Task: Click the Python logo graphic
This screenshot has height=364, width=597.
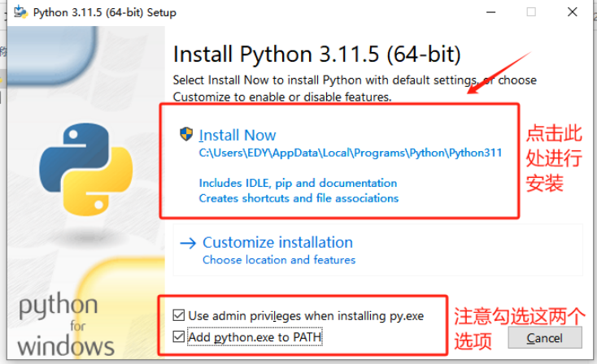Action: (86, 169)
